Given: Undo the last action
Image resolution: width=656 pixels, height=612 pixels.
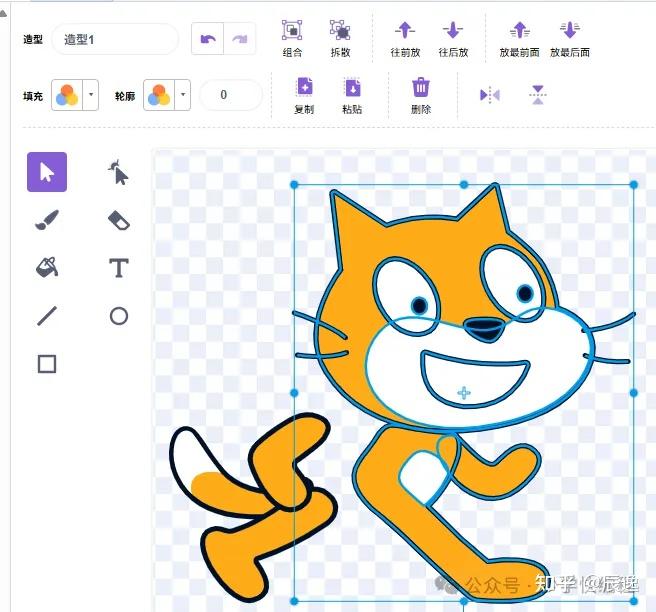Looking at the screenshot, I should click(208, 39).
